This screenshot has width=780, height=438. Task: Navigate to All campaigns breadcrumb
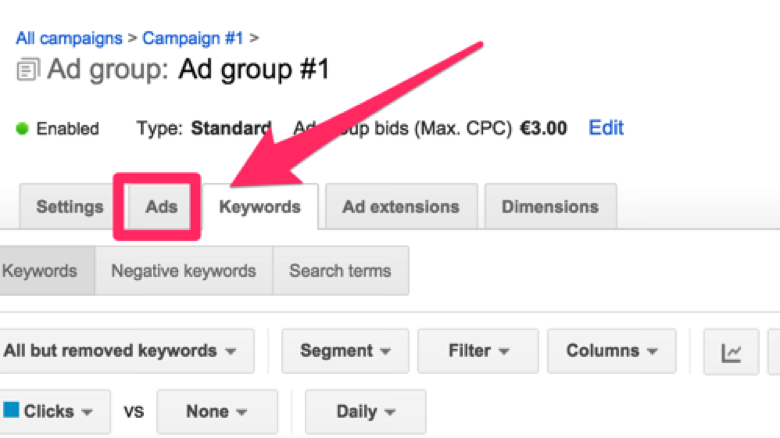click(x=69, y=39)
